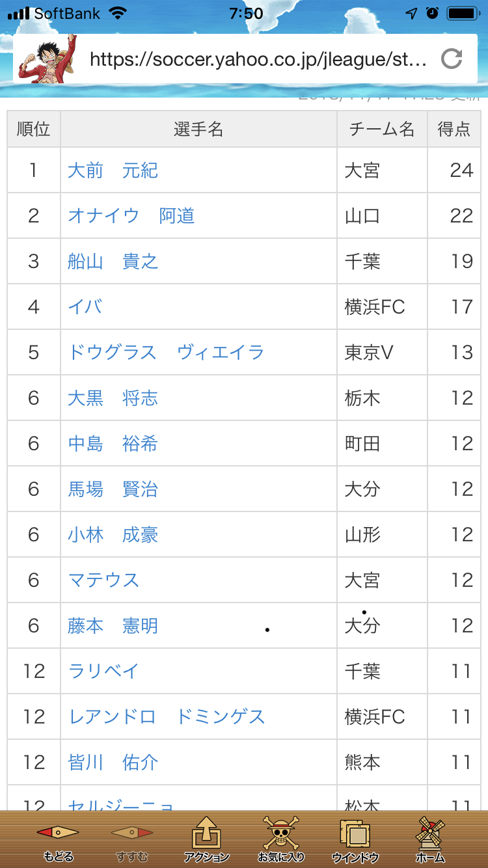Tap the battery status icon
Viewport: 488px width, 868px height.
pyautogui.click(x=463, y=13)
